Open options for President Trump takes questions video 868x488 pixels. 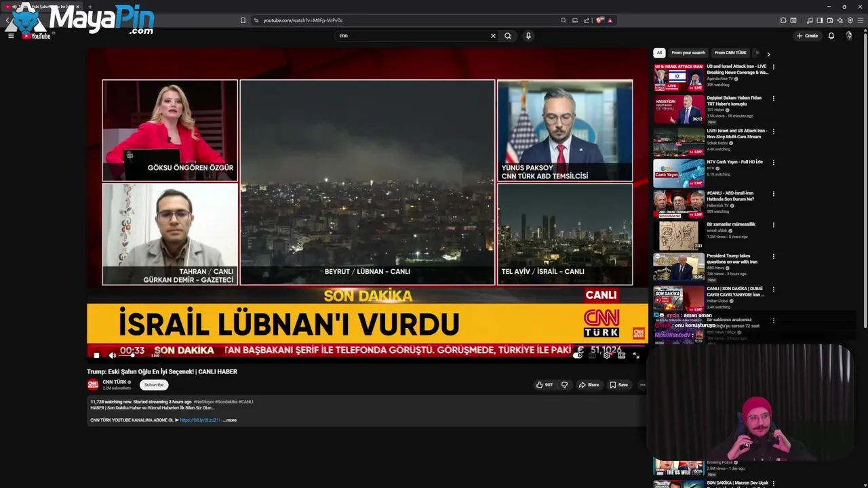(773, 257)
